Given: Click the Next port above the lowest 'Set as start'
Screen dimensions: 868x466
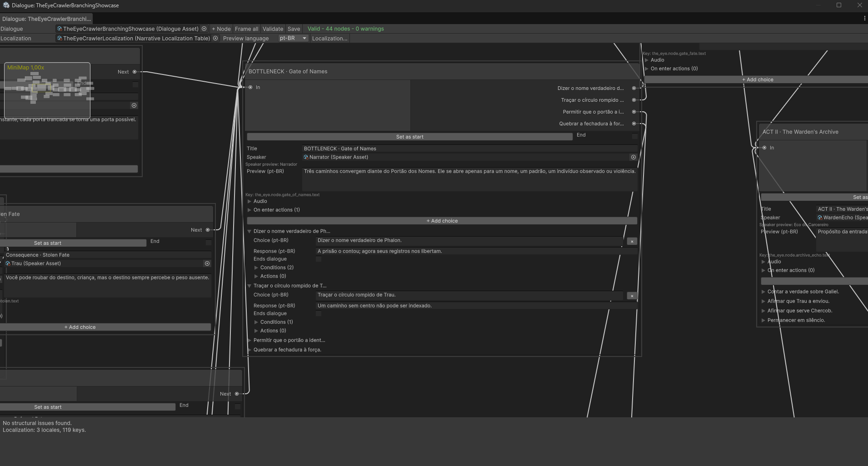Looking at the screenshot, I should (237, 394).
